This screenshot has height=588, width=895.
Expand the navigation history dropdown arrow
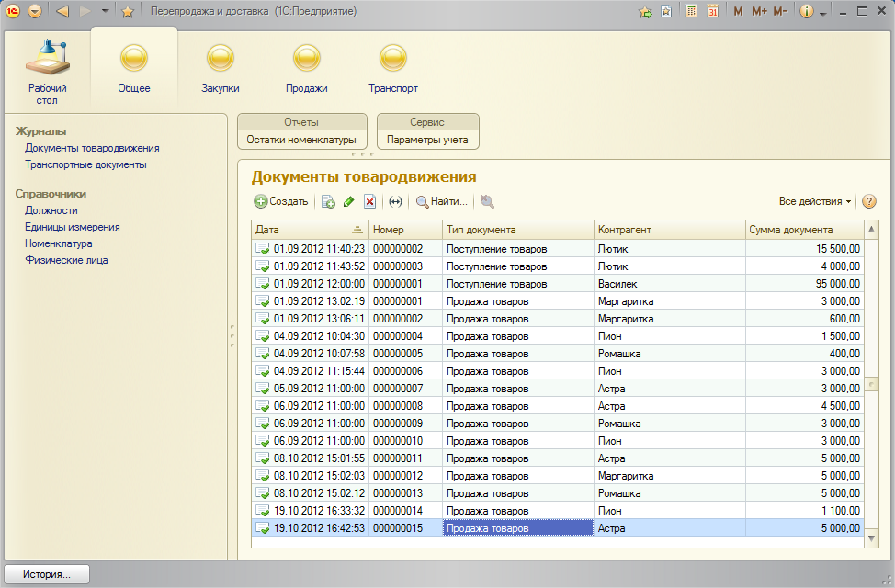pyautogui.click(x=105, y=11)
